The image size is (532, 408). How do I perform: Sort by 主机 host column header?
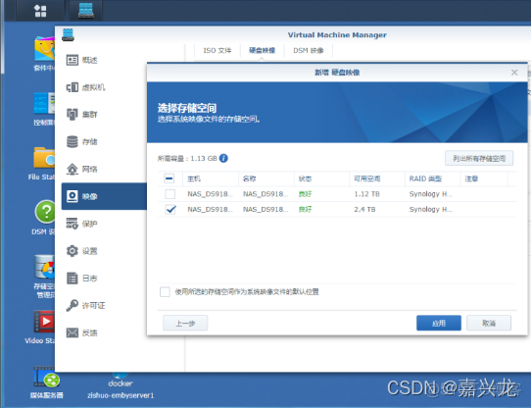click(211, 178)
